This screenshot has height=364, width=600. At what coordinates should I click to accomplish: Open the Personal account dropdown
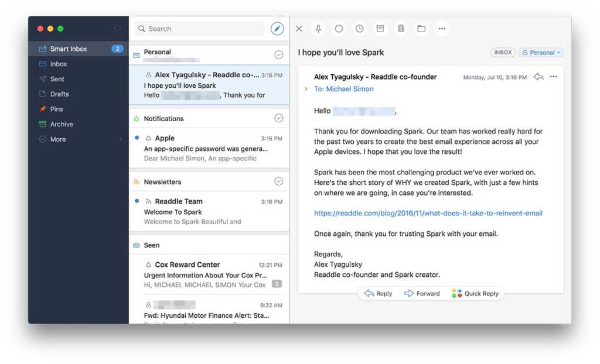pos(541,53)
